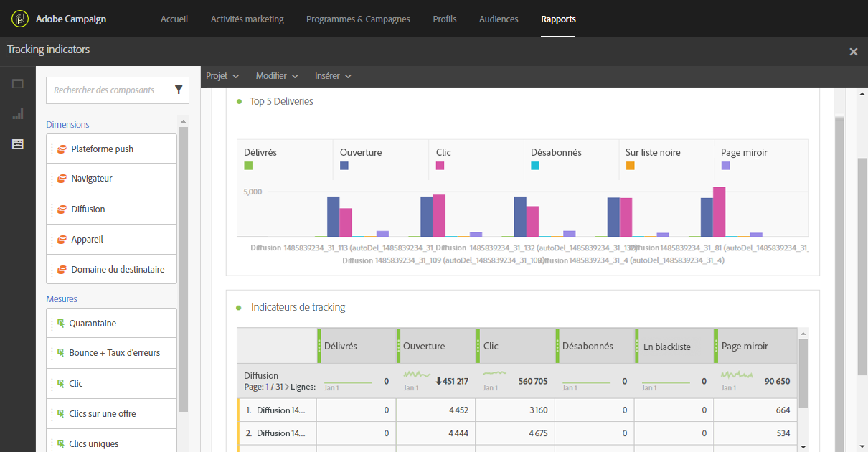Open Audiences tab
868x452 pixels.
pos(499,19)
